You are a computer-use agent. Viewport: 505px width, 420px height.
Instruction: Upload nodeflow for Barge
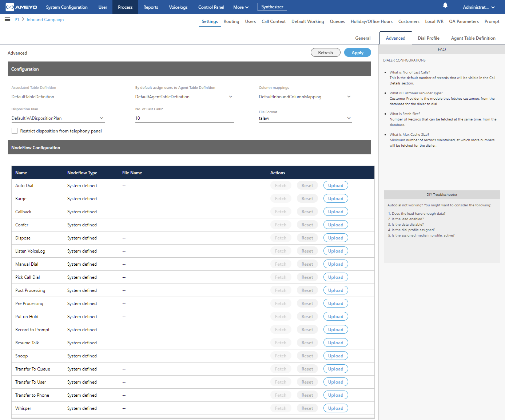pyautogui.click(x=336, y=199)
